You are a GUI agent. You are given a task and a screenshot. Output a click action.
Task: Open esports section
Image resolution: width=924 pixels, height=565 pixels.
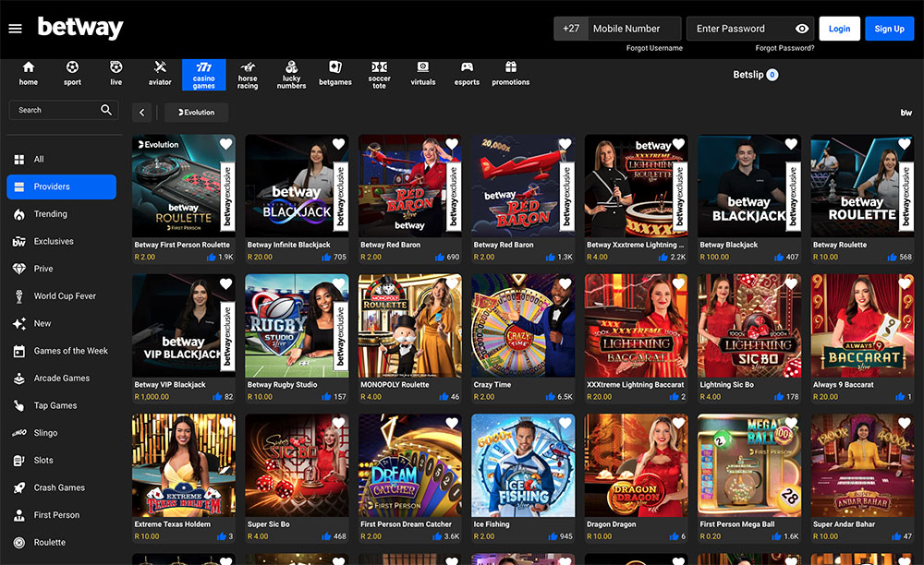tap(467, 74)
